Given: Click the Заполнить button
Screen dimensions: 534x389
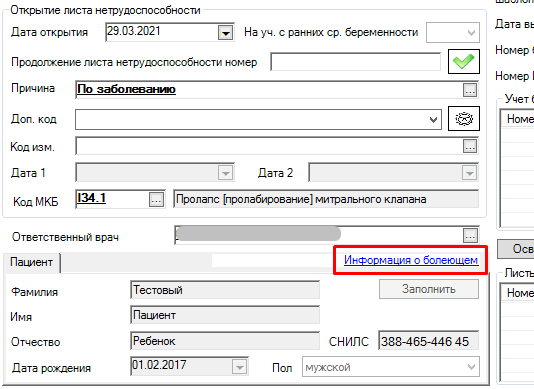Looking at the screenshot, I should (429, 289).
